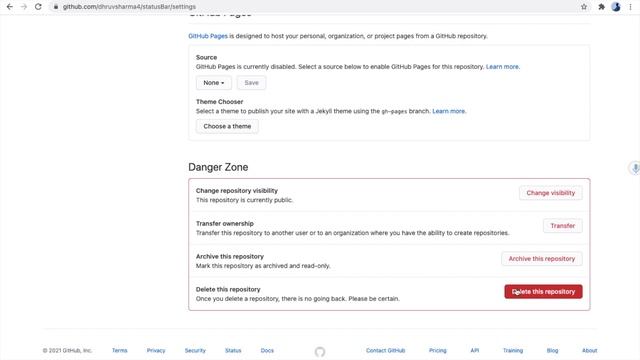
Task: Open Blog footer link
Action: tap(552, 350)
